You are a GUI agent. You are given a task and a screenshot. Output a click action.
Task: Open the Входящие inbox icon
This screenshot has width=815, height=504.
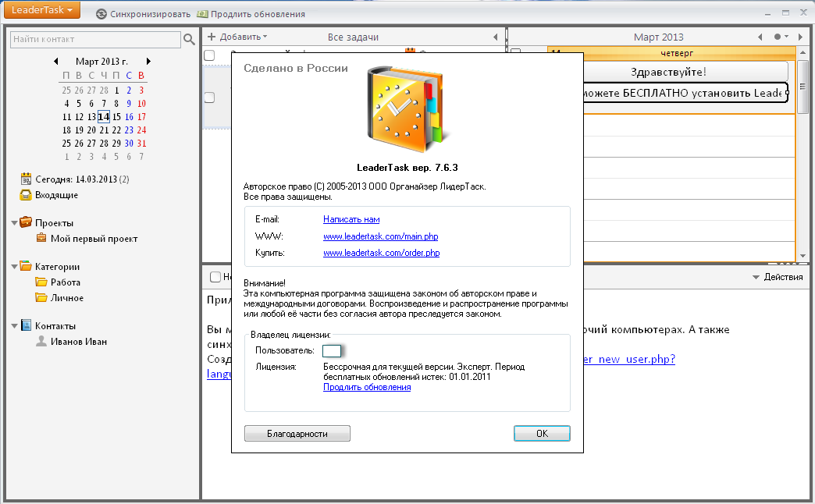26,195
